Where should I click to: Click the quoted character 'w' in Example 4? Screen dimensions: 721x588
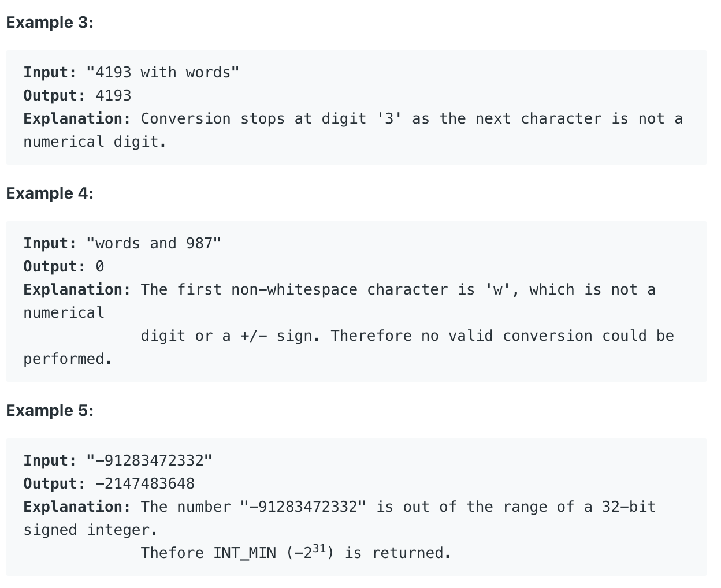point(498,290)
